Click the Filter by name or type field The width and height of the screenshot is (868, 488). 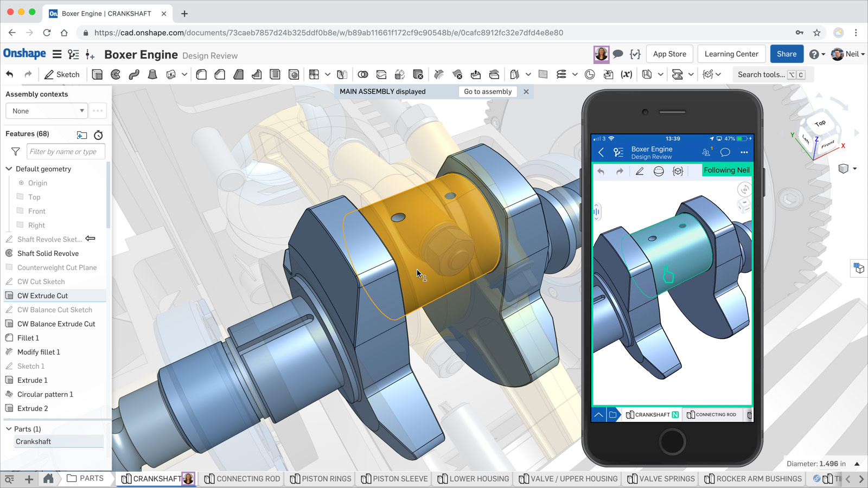click(x=65, y=151)
